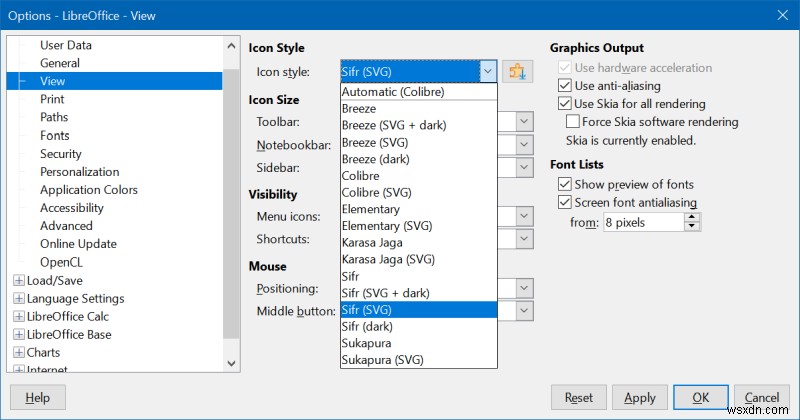
Task: Enable Force Skia software rendering
Action: click(x=573, y=122)
